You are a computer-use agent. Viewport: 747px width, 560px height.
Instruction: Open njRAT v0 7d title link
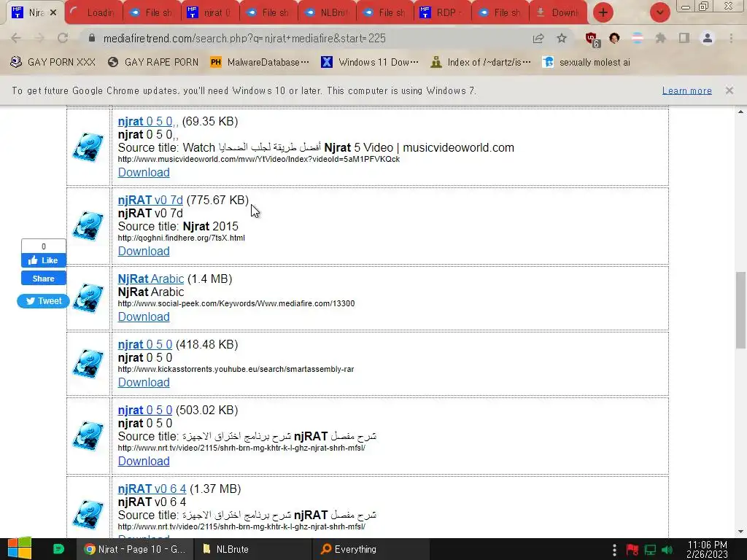tap(150, 200)
